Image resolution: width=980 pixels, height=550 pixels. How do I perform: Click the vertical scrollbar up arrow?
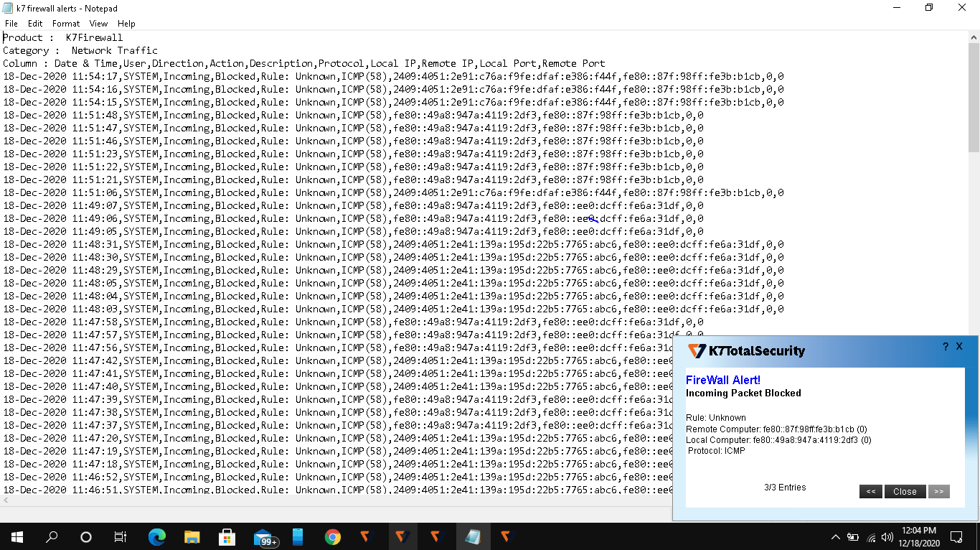click(974, 37)
